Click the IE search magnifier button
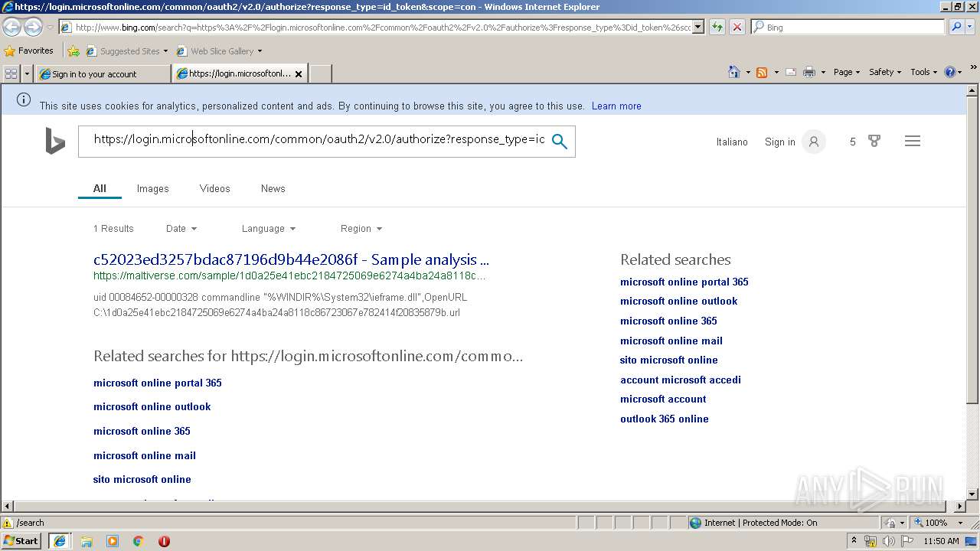The height and width of the screenshot is (551, 980). click(x=955, y=27)
